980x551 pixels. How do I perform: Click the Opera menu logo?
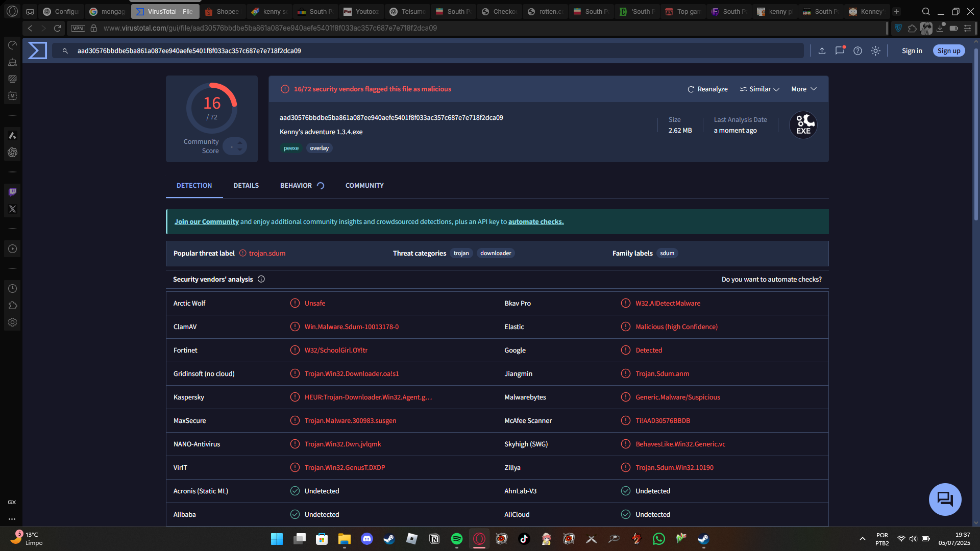pyautogui.click(x=12, y=11)
